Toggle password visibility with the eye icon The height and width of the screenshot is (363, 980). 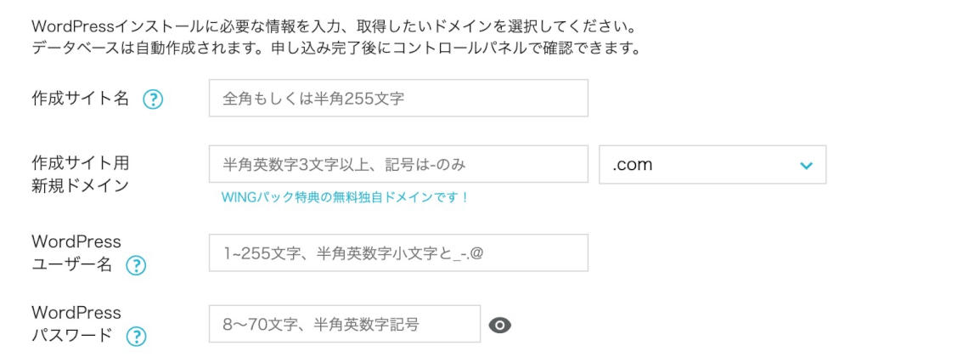tap(500, 325)
